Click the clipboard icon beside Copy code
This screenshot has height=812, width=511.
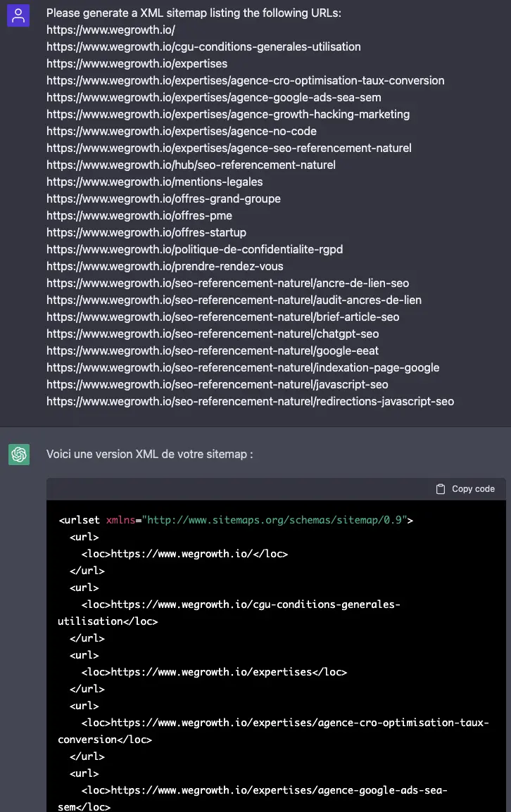click(x=441, y=489)
